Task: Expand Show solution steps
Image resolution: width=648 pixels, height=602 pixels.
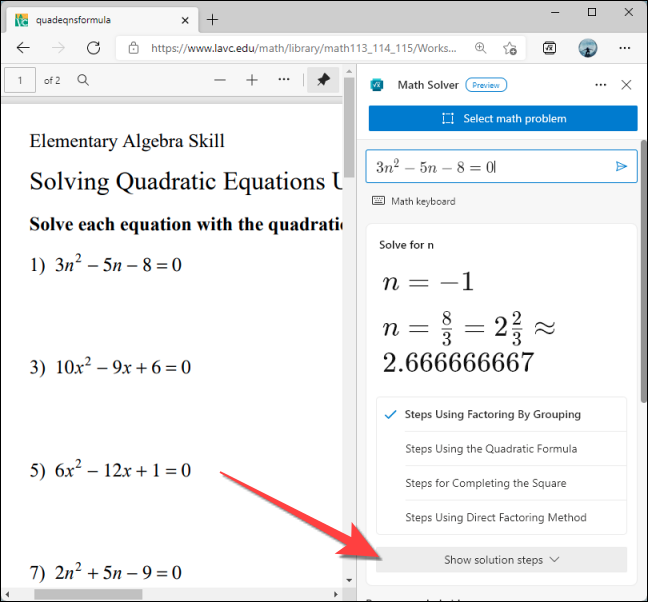Action: pos(502,560)
